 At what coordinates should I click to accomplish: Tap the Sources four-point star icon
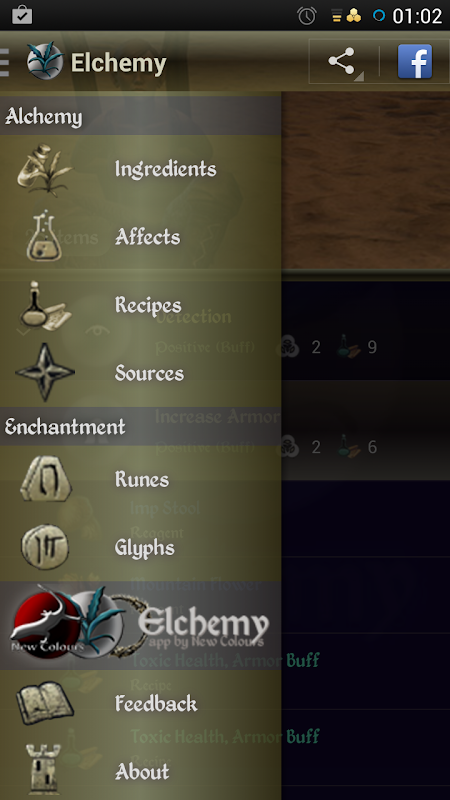[45, 372]
